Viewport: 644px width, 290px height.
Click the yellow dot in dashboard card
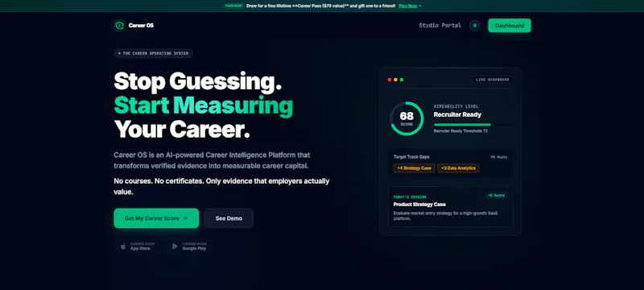click(395, 80)
